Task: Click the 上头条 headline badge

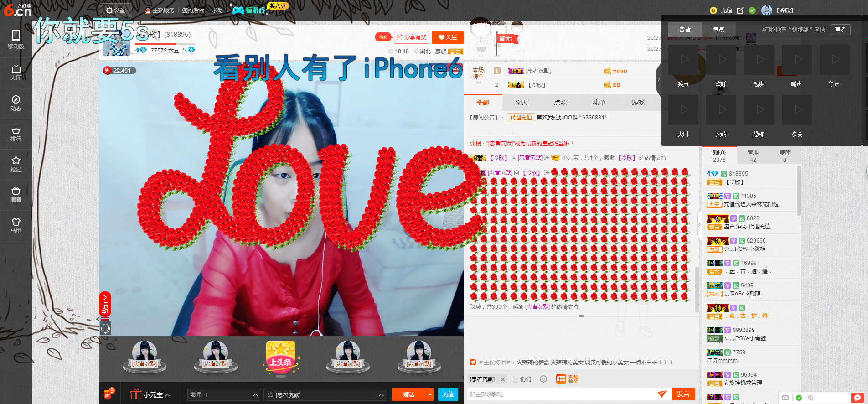Action: [x=281, y=358]
